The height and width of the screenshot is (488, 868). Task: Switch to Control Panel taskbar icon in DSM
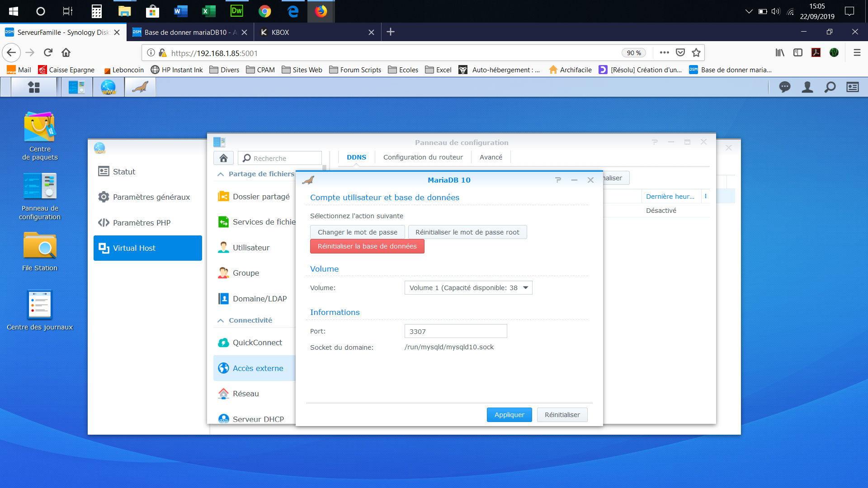pyautogui.click(x=77, y=87)
